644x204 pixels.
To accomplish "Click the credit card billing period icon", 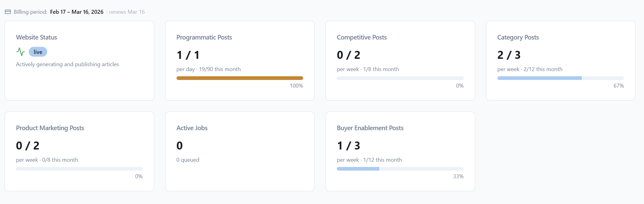I will (8, 12).
